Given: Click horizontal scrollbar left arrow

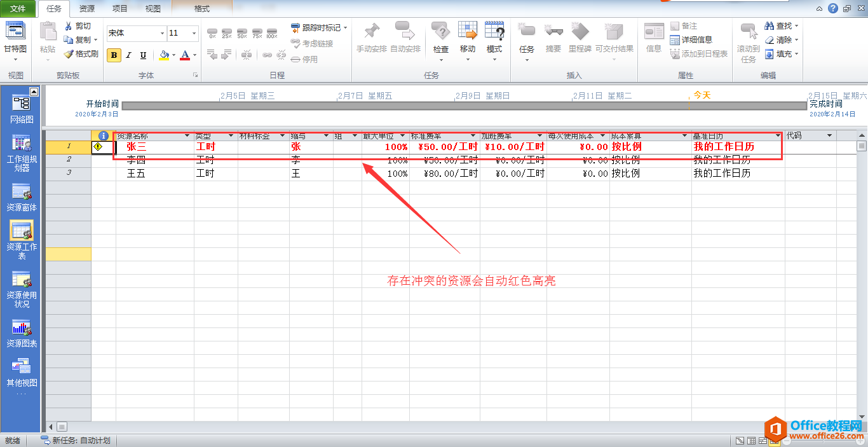Looking at the screenshot, I should pyautogui.click(x=51, y=427).
